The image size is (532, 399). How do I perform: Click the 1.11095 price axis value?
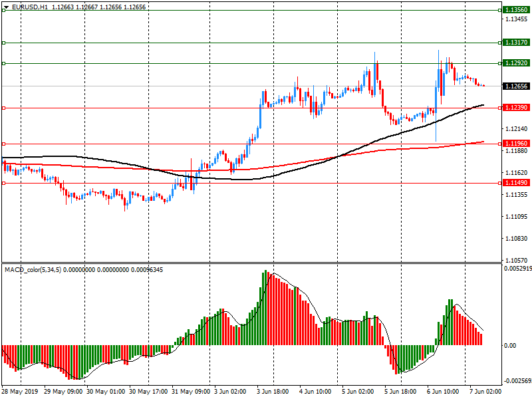coord(517,217)
